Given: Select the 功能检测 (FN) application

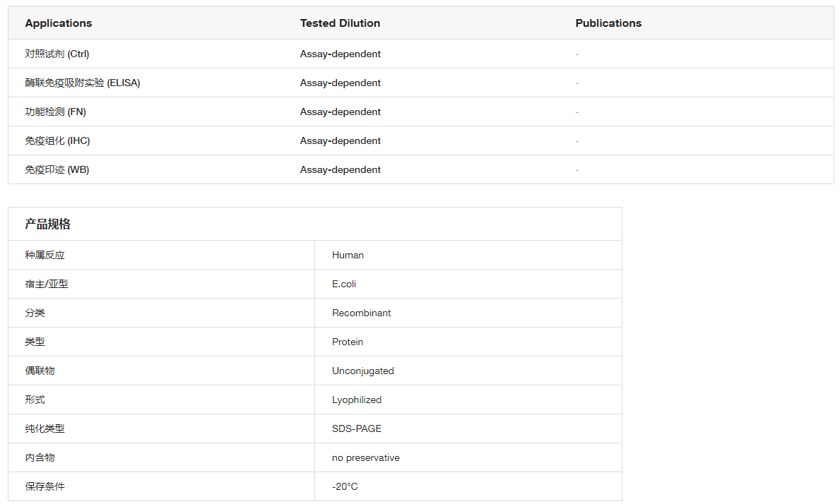Looking at the screenshot, I should pos(55,112).
